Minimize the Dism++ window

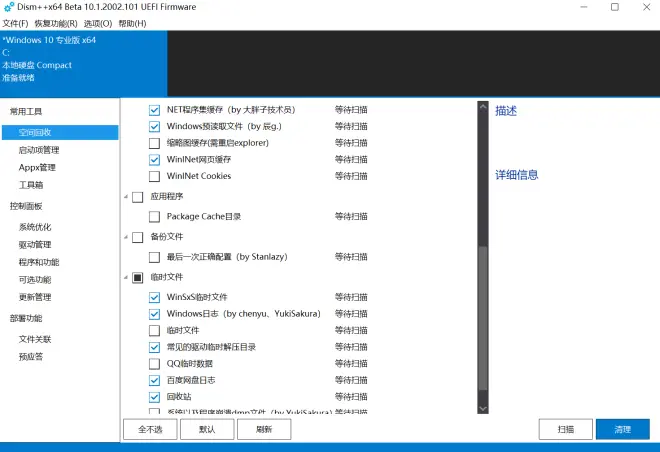point(583,7)
